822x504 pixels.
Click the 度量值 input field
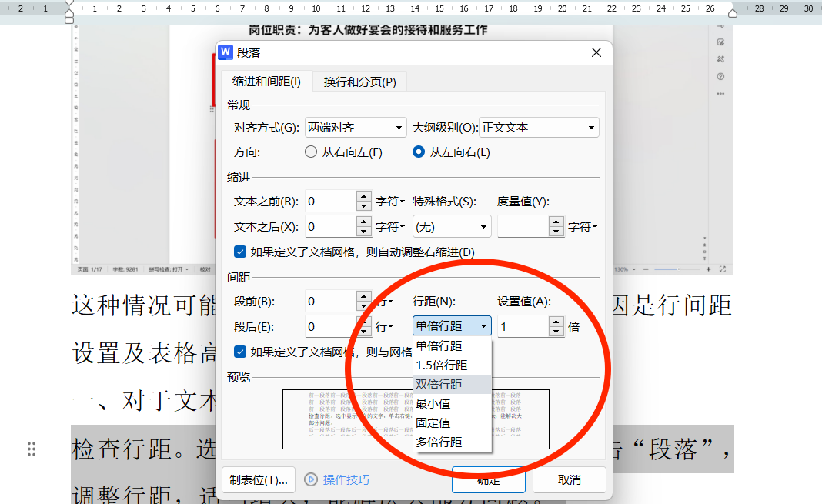[523, 227]
